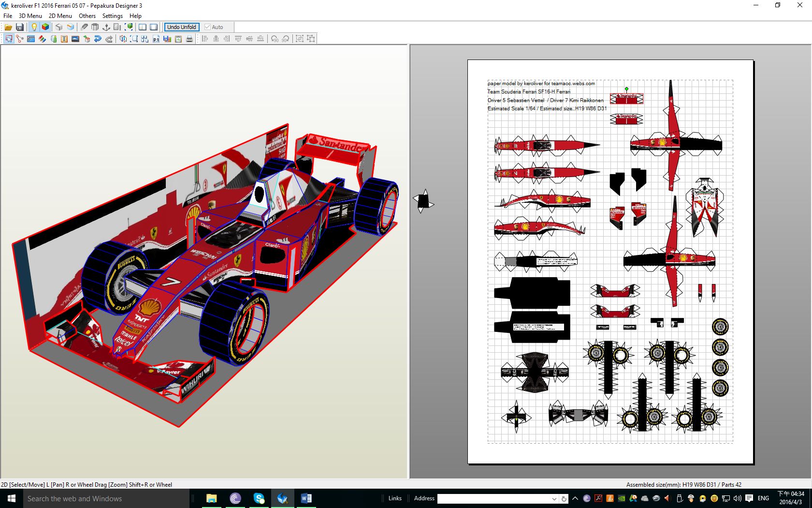Click the colored pencils edge color tool

click(43, 39)
